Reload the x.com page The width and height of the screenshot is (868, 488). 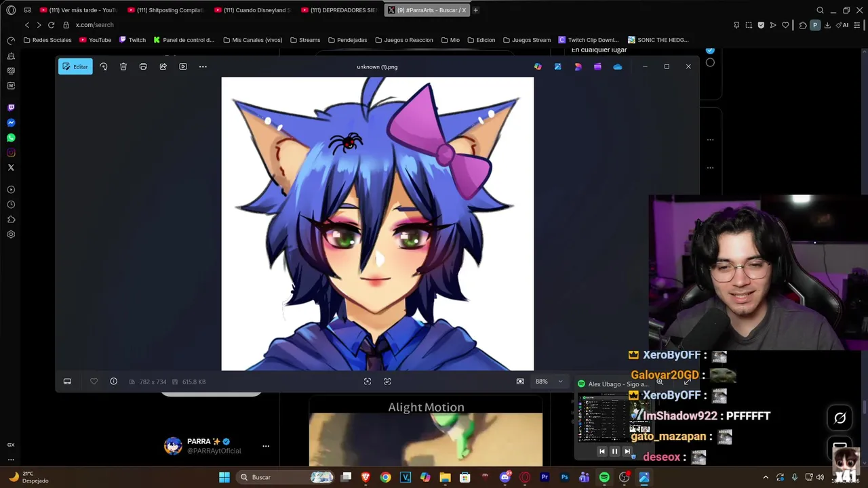[x=51, y=25]
